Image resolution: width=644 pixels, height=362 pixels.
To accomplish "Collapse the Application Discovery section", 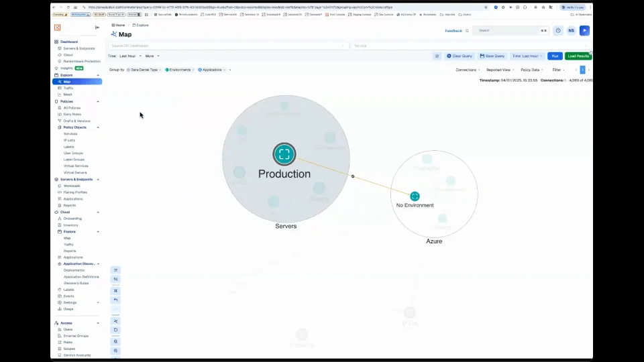I will [98, 264].
